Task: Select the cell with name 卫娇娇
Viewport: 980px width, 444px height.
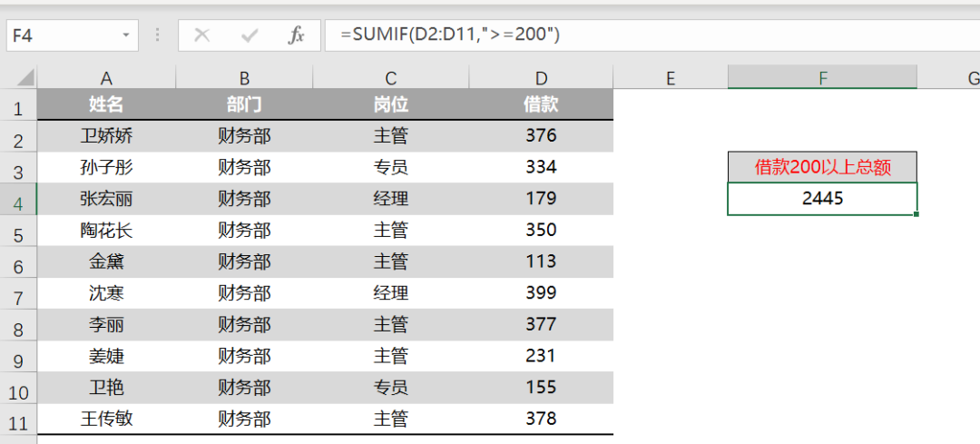Action: (106, 136)
